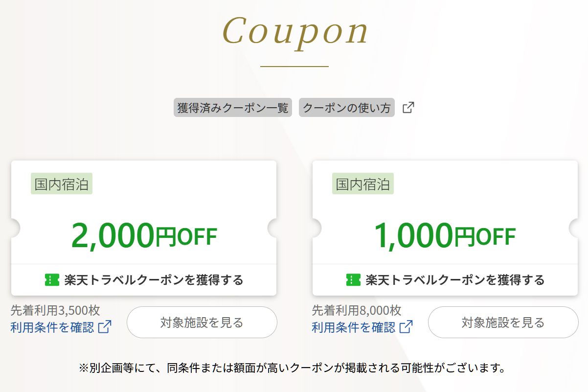Open クーポンの使い方

coord(346,107)
